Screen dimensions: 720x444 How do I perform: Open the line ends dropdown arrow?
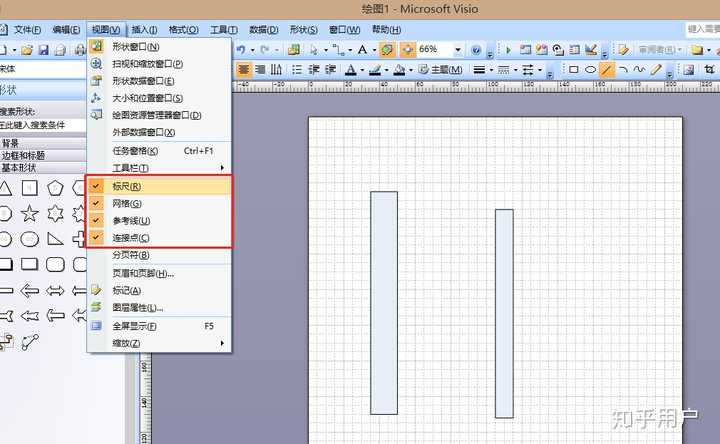pos(540,70)
